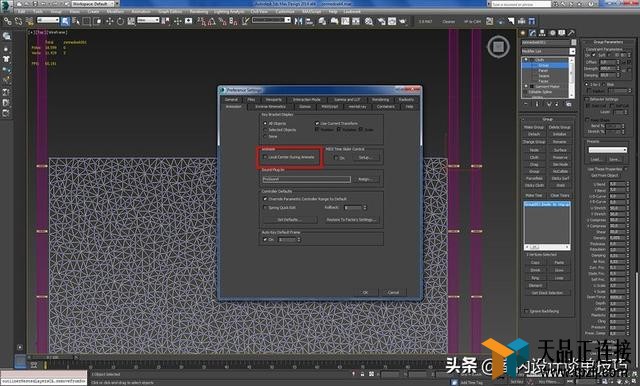Open the Utilities hammer icon panel

tap(571, 33)
